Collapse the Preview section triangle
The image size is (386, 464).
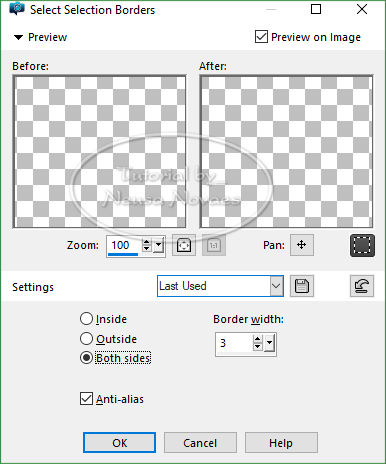click(18, 37)
